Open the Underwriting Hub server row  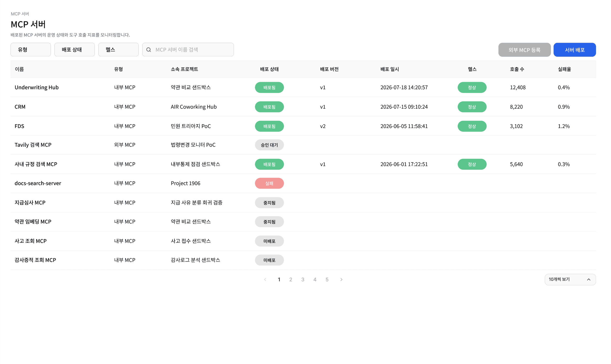click(x=303, y=87)
